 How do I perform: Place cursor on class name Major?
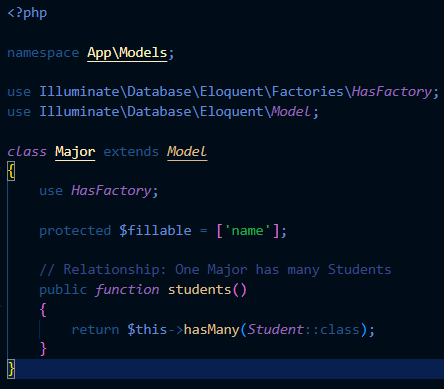pos(75,152)
